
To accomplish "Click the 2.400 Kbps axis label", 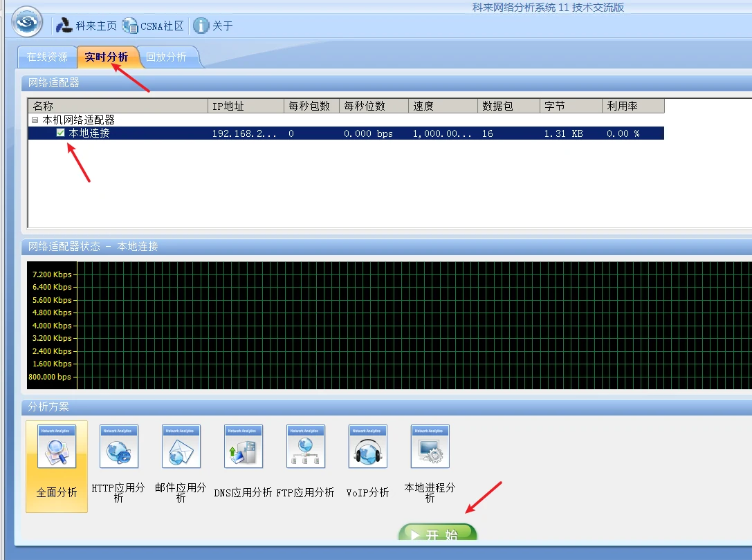I will coord(52,351).
